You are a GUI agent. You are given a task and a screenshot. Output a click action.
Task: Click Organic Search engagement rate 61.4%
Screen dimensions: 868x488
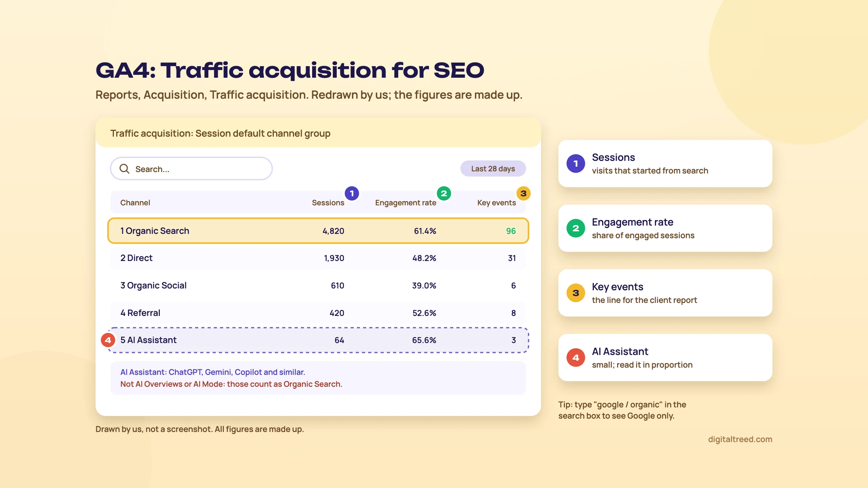[x=425, y=231]
